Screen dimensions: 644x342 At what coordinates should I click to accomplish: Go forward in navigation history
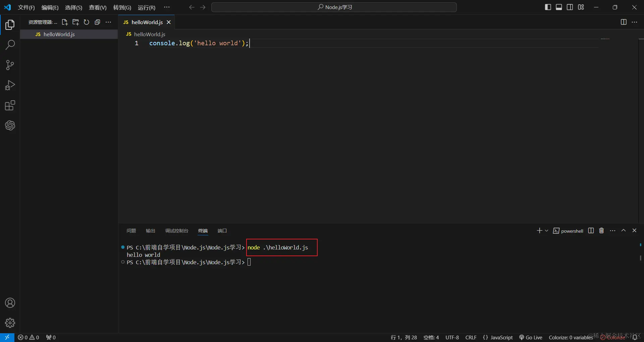[x=203, y=7]
